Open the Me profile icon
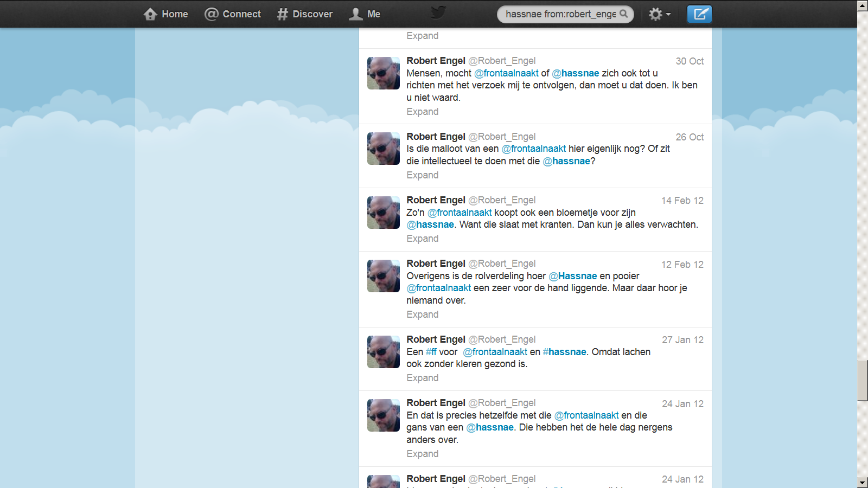This screenshot has width=868, height=488. tap(355, 14)
